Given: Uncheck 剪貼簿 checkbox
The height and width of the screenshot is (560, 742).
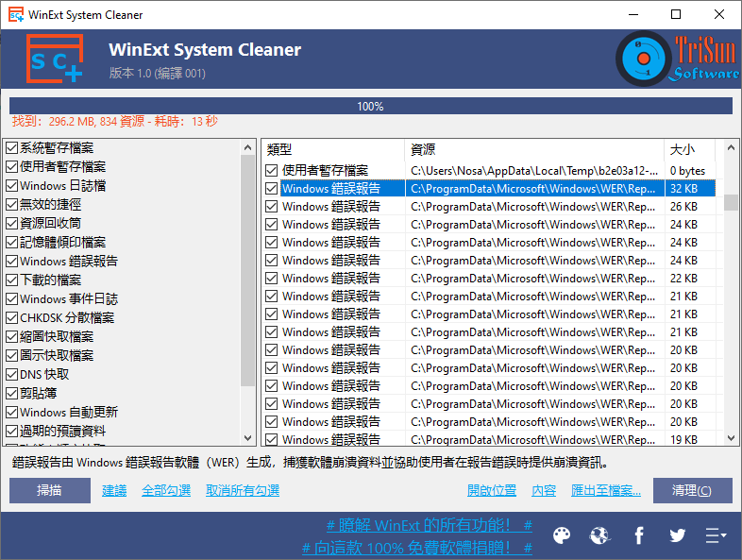Looking at the screenshot, I should coord(12,394).
